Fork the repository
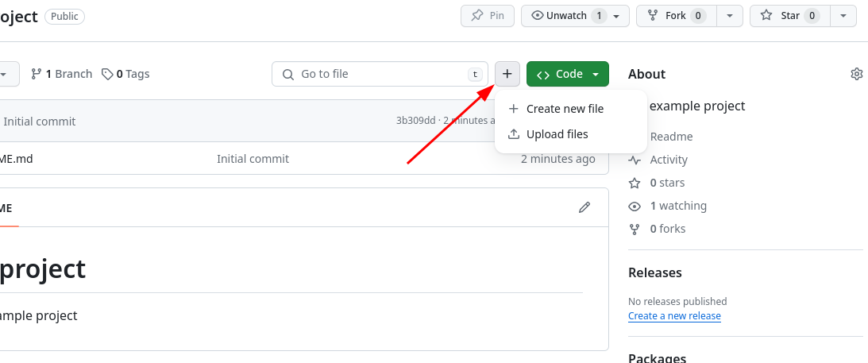Image resolution: width=868 pixels, height=363 pixels. [676, 16]
